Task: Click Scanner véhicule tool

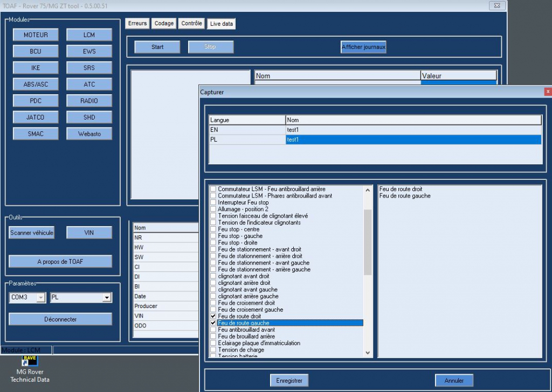Action: pos(32,233)
